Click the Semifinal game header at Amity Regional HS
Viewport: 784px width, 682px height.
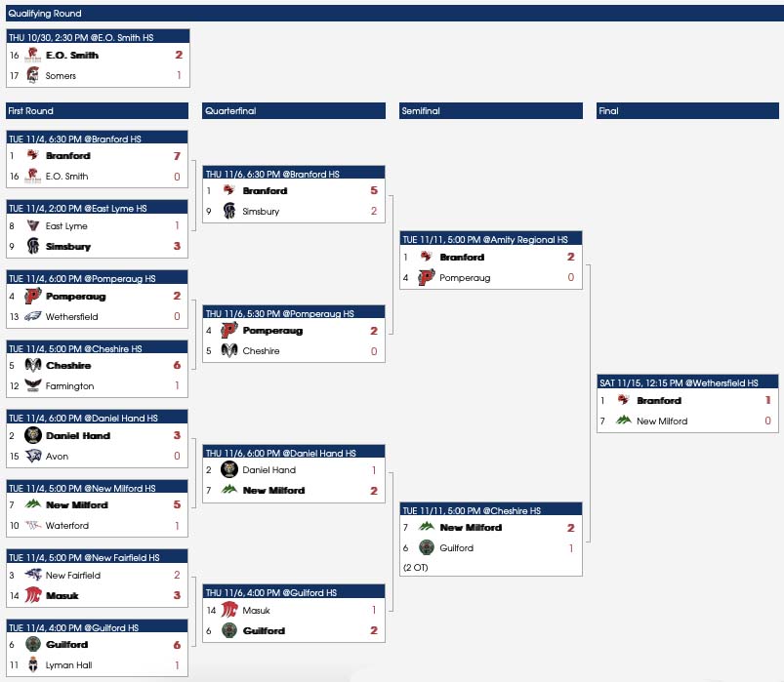491,239
